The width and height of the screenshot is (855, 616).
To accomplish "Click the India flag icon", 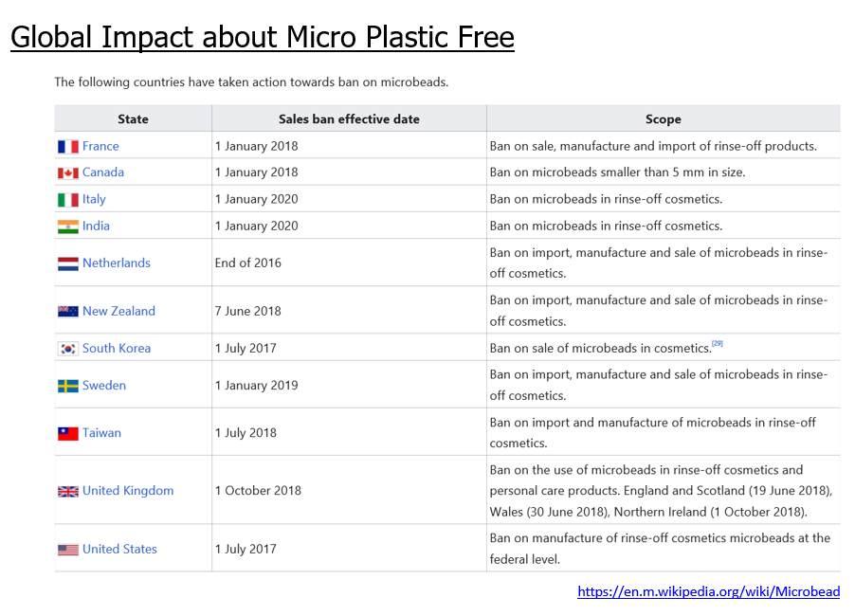I will click(x=67, y=226).
